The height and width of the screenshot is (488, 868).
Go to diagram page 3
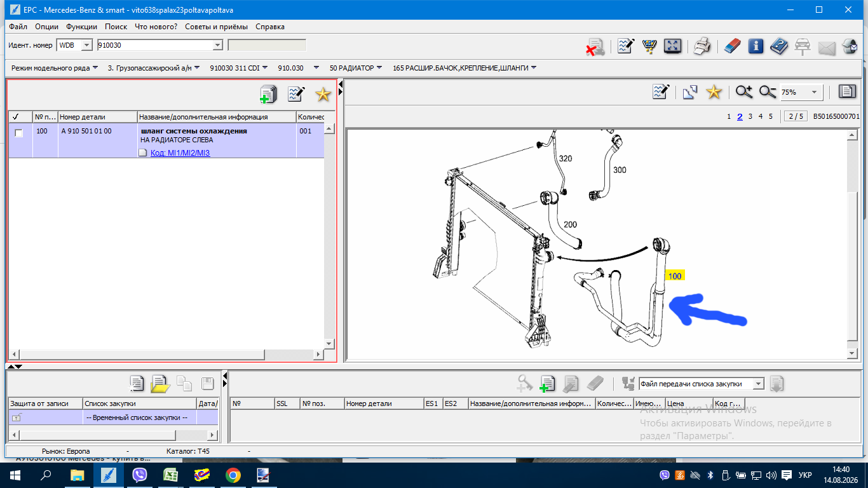point(750,116)
